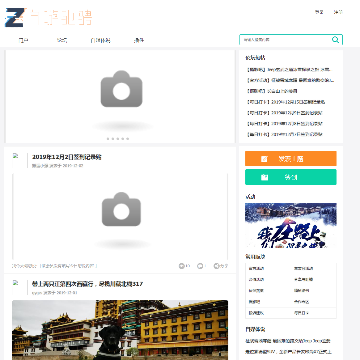Click the green sign-in button

click(291, 177)
